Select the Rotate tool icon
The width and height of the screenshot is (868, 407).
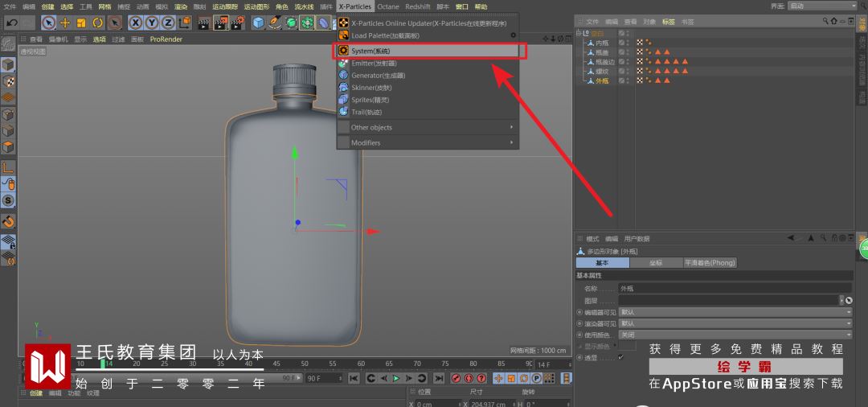pos(98,23)
